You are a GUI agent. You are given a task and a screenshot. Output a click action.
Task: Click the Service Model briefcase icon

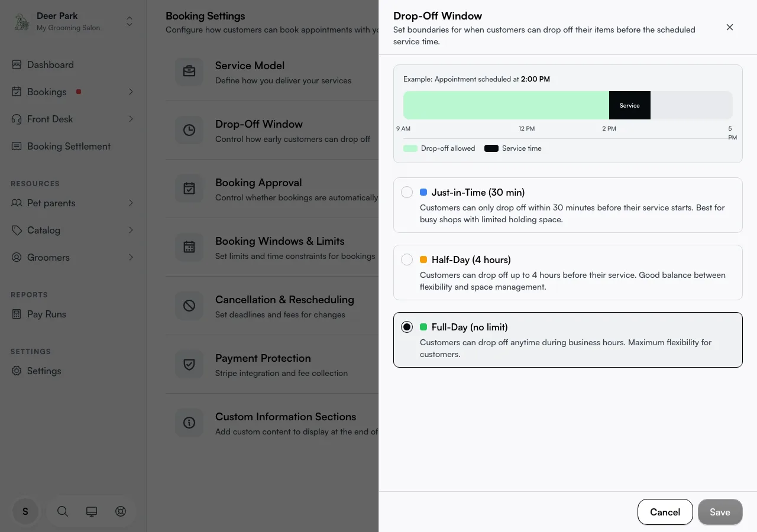click(189, 72)
